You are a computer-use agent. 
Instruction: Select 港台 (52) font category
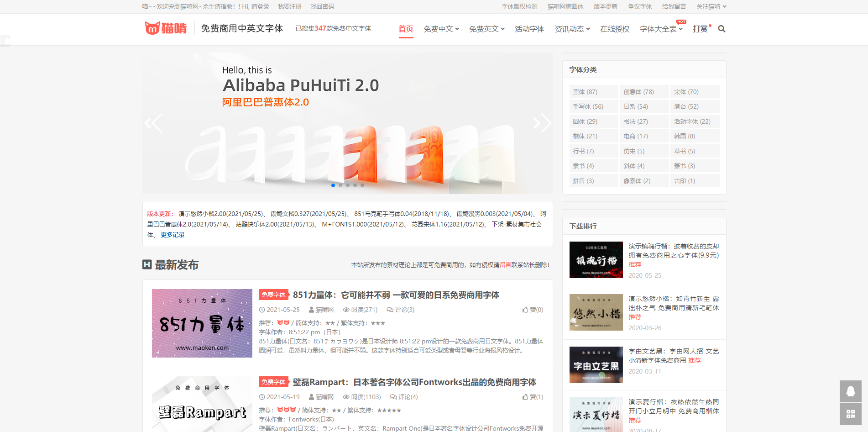click(695, 106)
